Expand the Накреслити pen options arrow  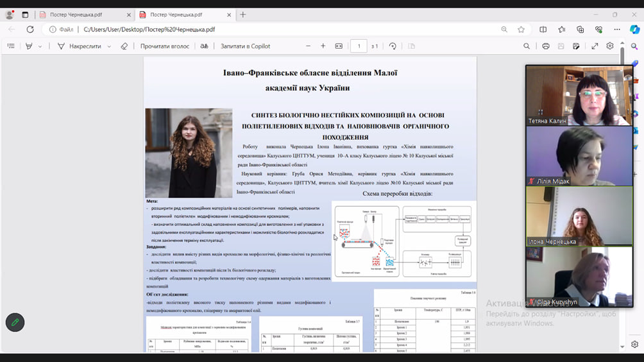(109, 46)
